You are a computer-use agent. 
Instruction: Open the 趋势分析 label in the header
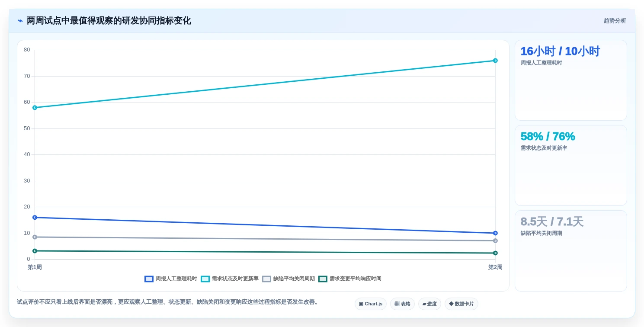615,21
